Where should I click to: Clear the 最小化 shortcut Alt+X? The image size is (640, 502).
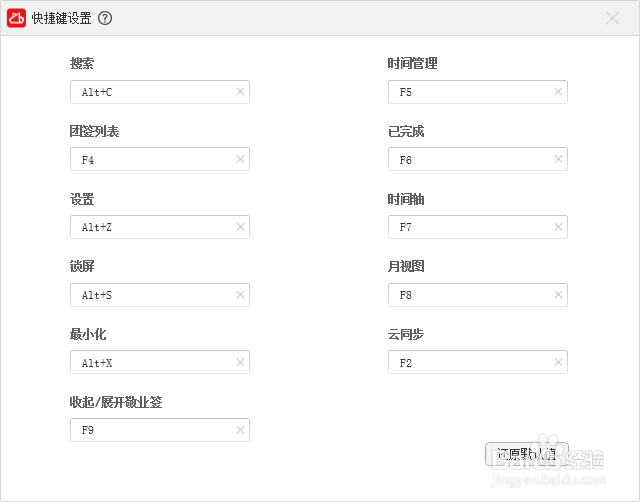(240, 362)
